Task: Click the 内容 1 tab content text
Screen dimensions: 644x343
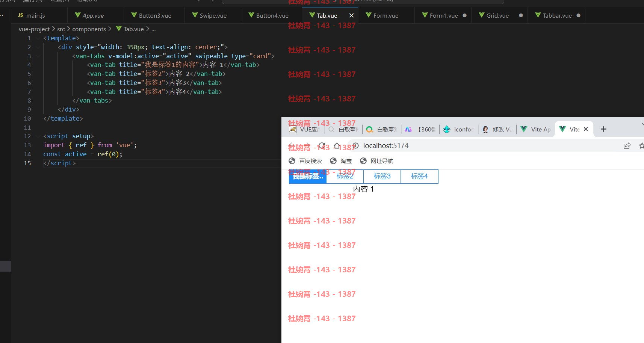Action: coord(364,189)
